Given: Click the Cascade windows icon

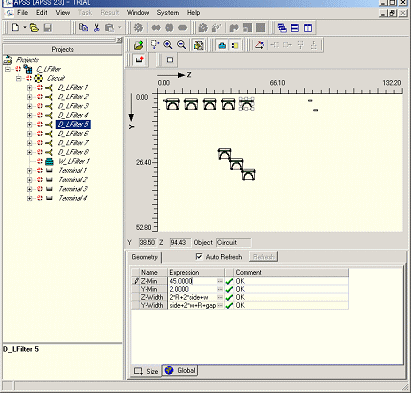Looking at the screenshot, I should pos(282,28).
